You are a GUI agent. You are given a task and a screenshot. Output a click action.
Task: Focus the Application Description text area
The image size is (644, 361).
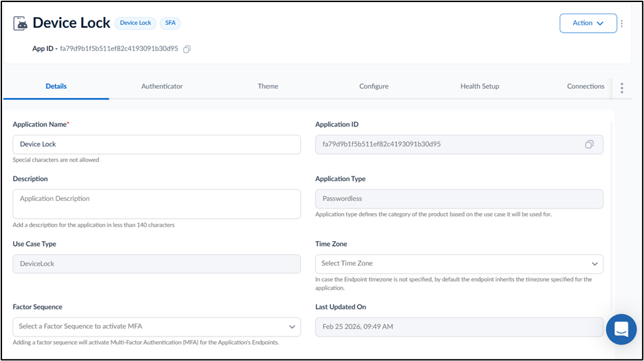157,204
